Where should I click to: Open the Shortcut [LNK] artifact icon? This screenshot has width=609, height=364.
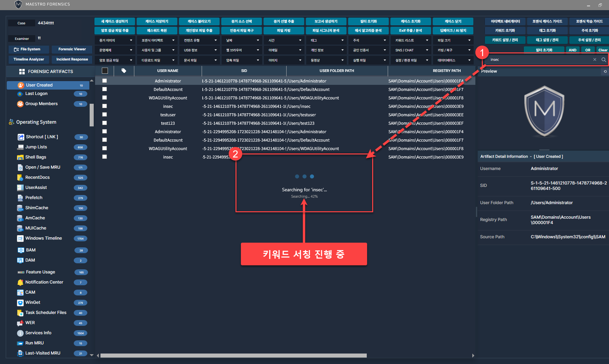(x=21, y=137)
